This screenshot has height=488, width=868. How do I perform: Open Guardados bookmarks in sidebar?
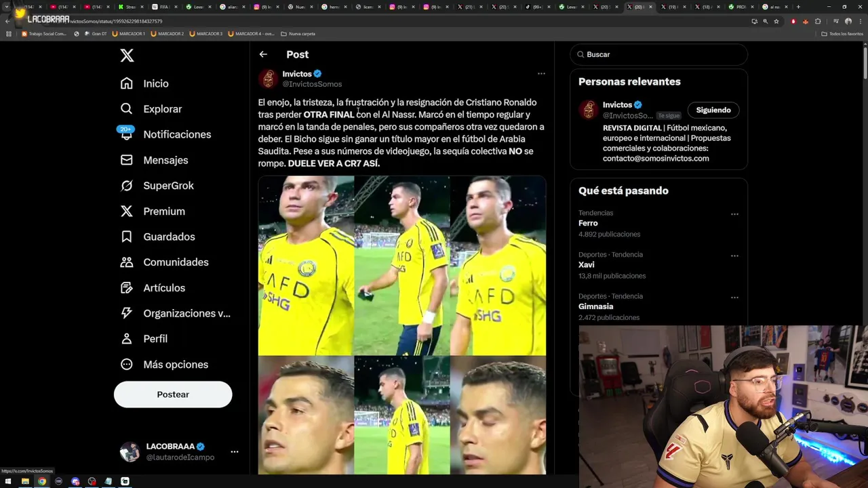tap(157, 237)
